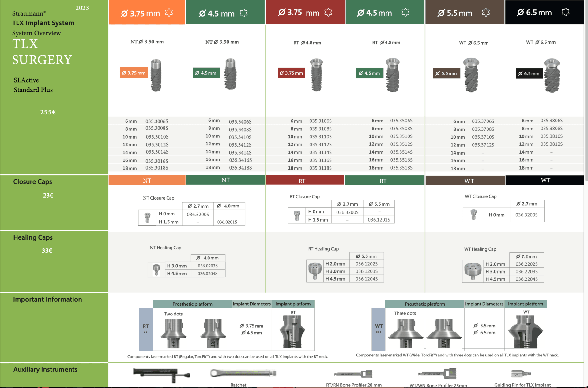588x388 pixels.
Task: Click the Healing Caps sidebar heading
Action: tap(33, 237)
